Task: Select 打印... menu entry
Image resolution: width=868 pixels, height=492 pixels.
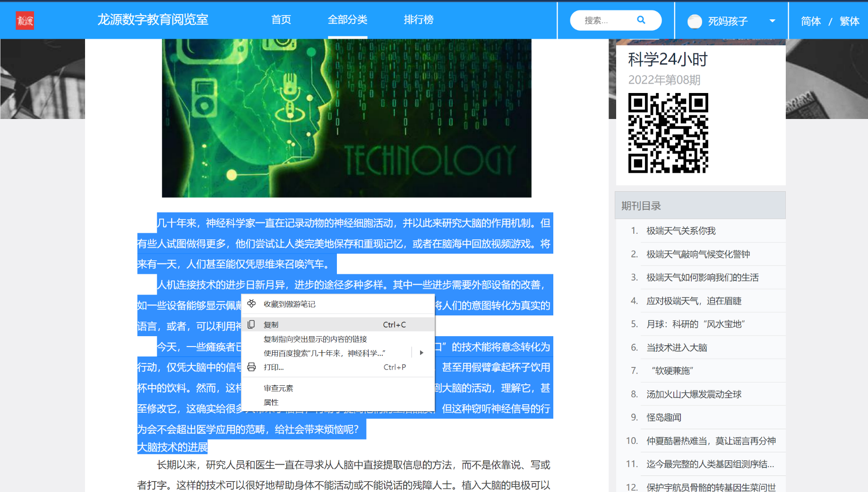Action: click(338, 367)
